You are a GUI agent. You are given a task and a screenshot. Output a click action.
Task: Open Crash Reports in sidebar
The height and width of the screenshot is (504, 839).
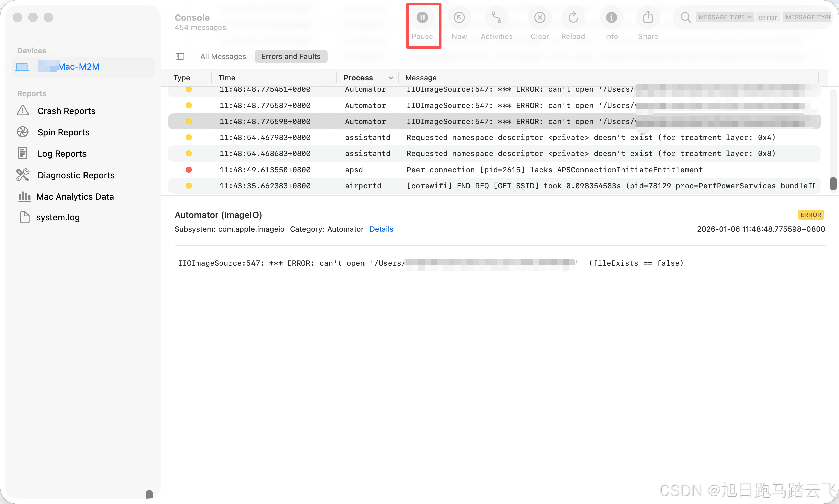coord(66,111)
